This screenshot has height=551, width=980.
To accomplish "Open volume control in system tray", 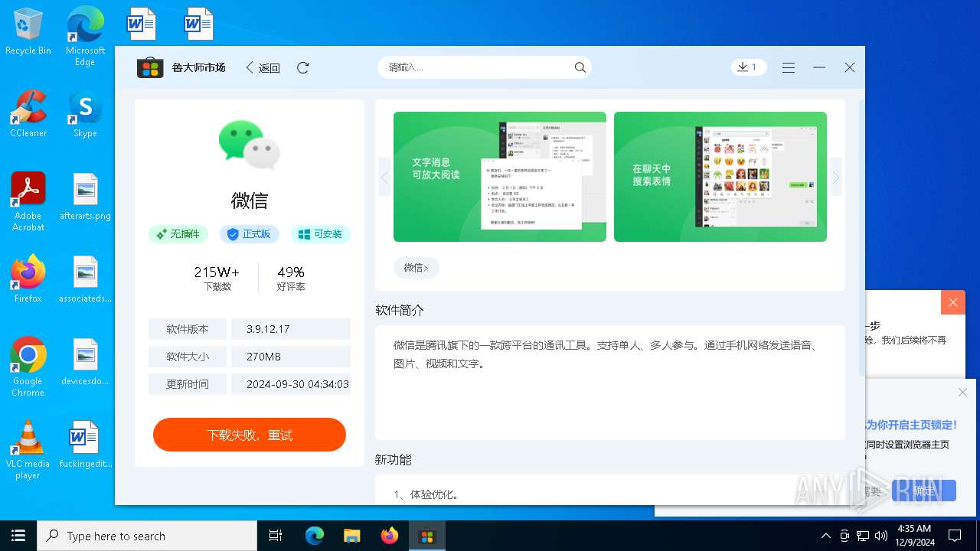I will coord(881,536).
